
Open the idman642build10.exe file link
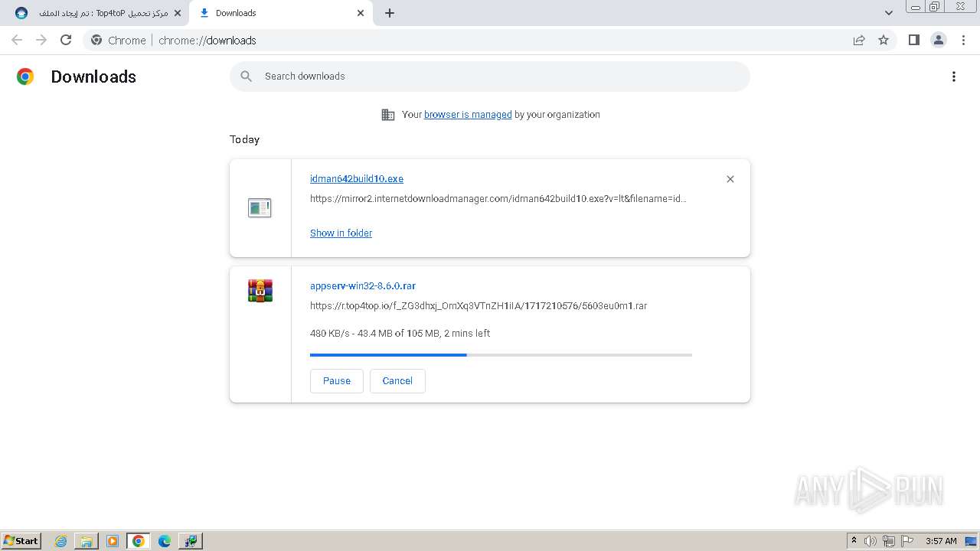pos(357,178)
